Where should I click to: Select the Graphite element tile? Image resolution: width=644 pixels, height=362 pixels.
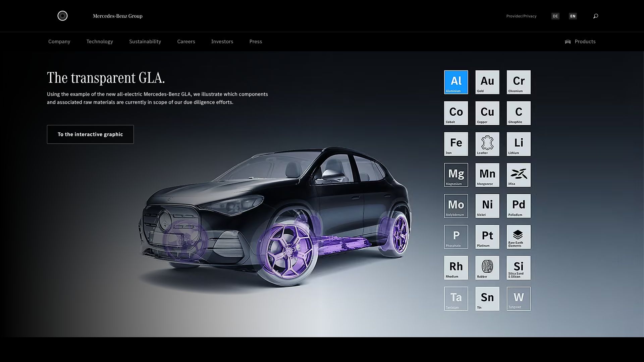click(x=519, y=113)
